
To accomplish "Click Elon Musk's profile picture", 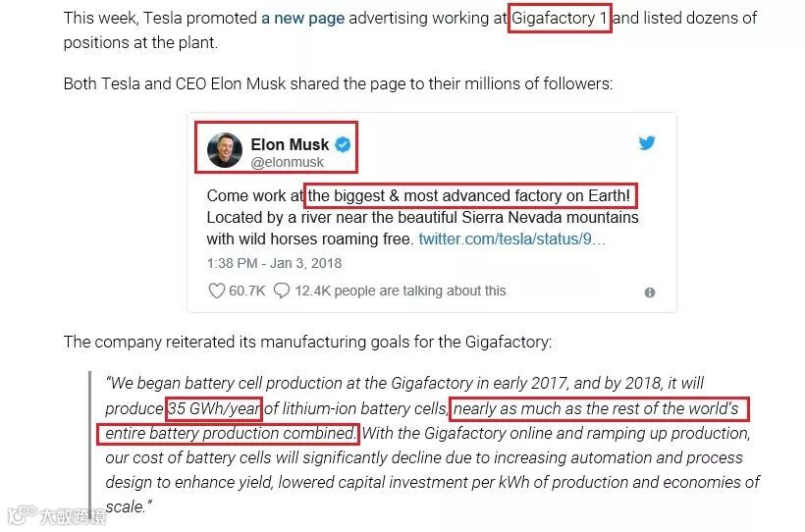I will pyautogui.click(x=225, y=151).
